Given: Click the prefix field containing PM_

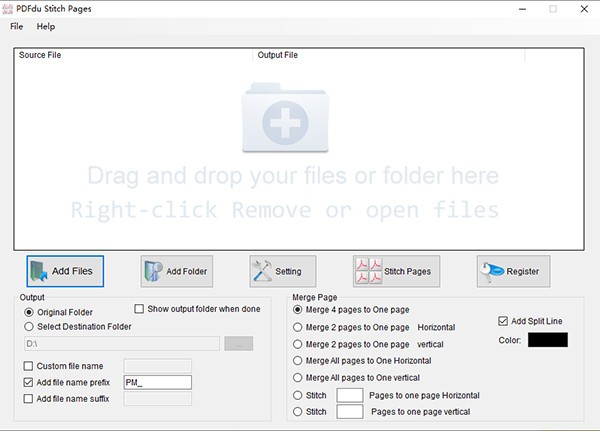Looking at the screenshot, I should [x=158, y=382].
